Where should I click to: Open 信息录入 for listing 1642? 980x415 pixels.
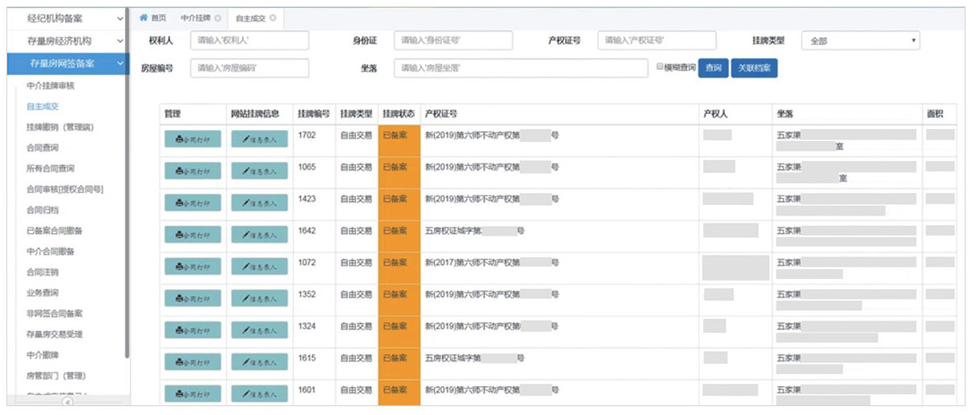259,235
